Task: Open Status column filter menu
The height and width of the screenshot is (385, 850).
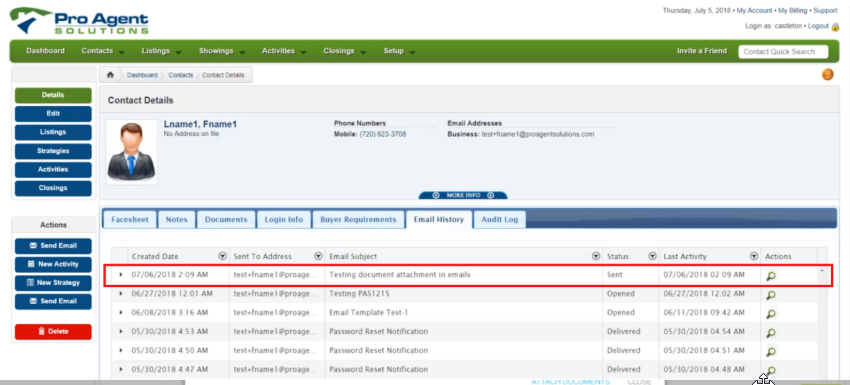Action: [x=652, y=256]
